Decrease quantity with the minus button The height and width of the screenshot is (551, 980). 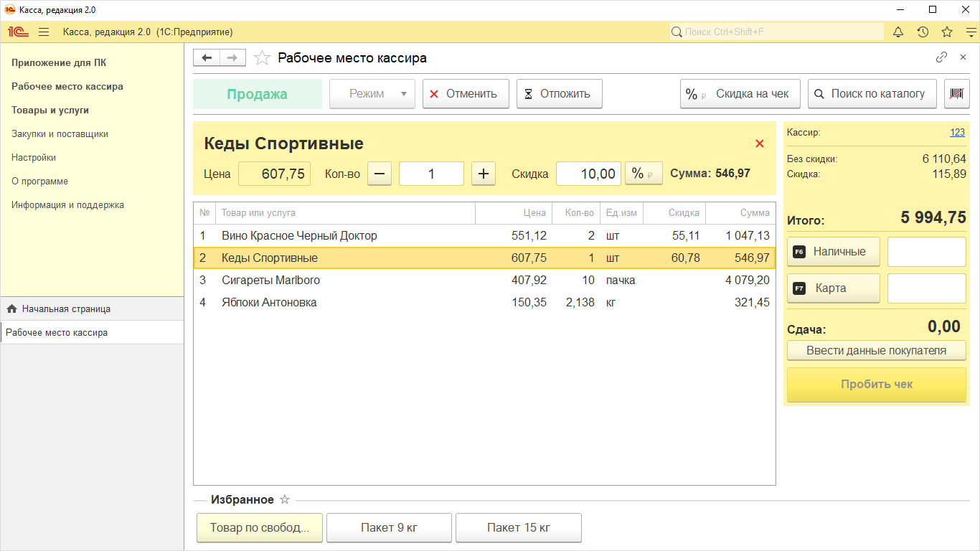point(380,174)
